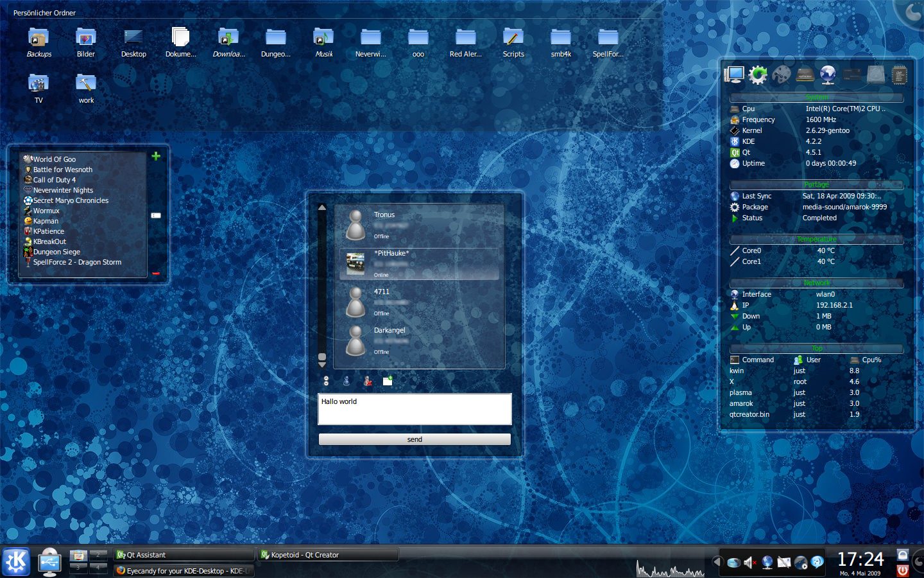Click the remove contact icon in chat widget

(367, 381)
